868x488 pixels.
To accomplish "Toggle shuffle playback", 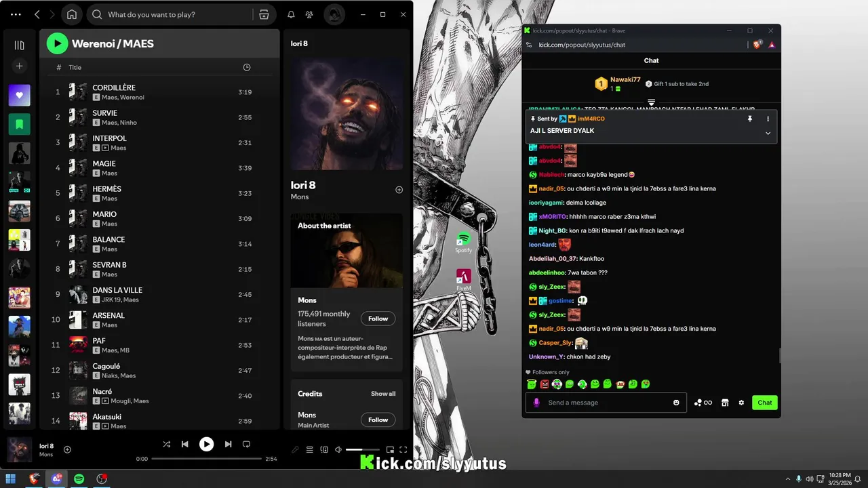I will click(x=166, y=444).
